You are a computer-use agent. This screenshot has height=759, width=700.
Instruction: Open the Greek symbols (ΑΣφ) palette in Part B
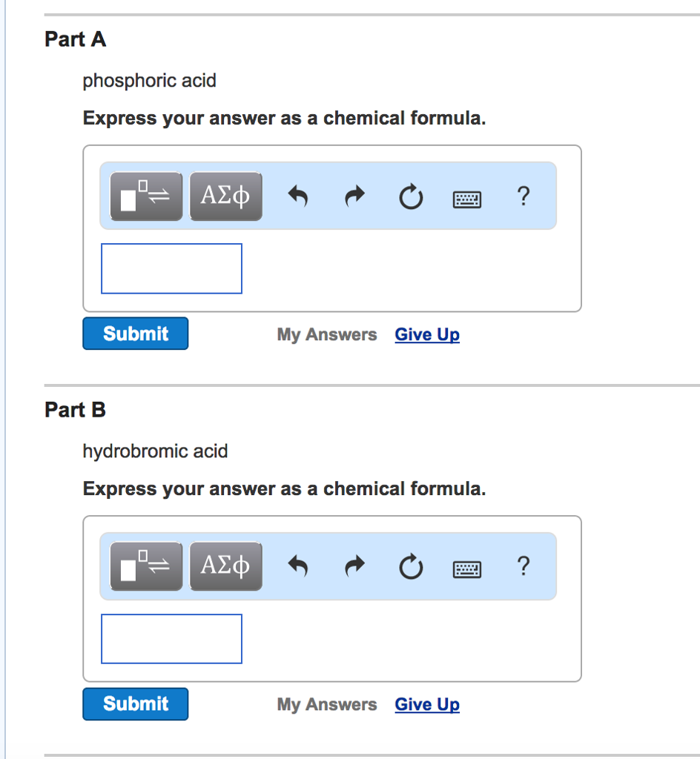tap(225, 566)
